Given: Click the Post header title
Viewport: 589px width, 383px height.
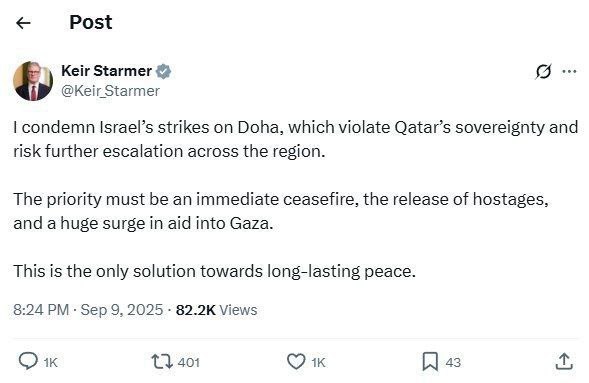Looking at the screenshot, I should (x=91, y=22).
